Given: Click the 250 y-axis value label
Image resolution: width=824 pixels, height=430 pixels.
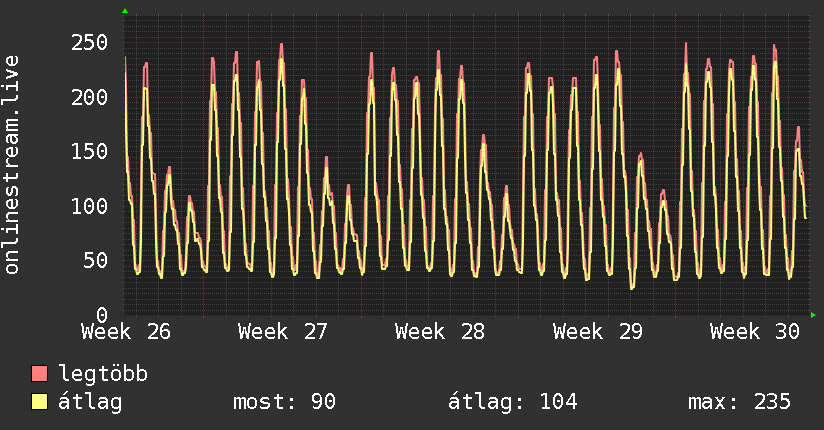Looking at the screenshot, I should pyautogui.click(x=89, y=43).
